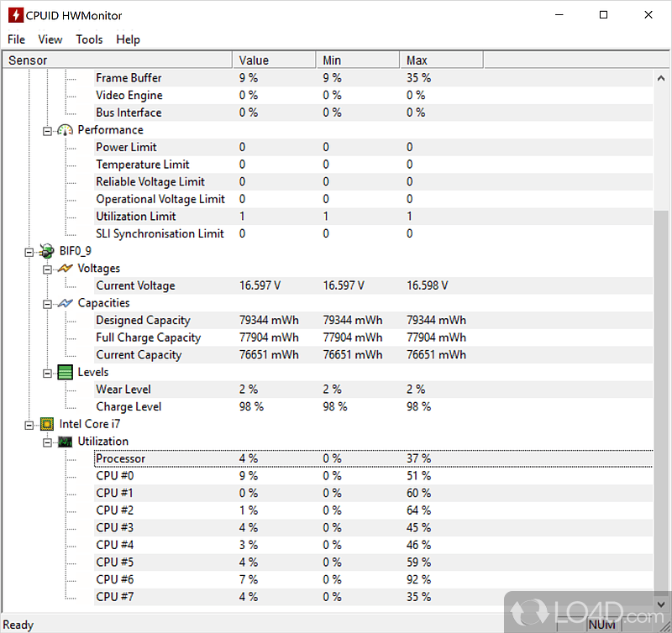Select the SLI Synchronisation Limit row

click(x=373, y=234)
